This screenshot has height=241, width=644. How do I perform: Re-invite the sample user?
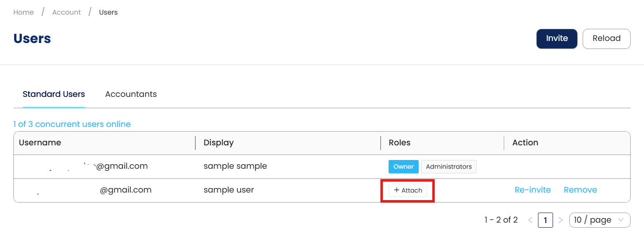[533, 190]
